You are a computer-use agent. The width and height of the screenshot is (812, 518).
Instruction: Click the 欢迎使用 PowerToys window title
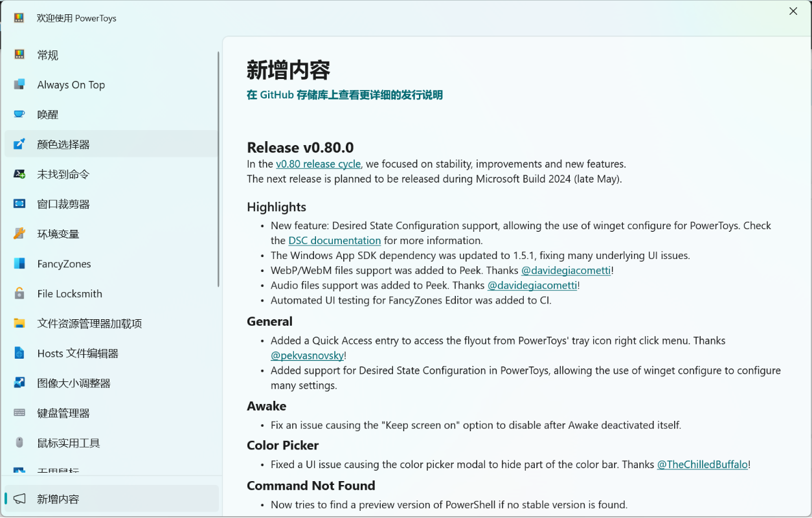coord(77,18)
